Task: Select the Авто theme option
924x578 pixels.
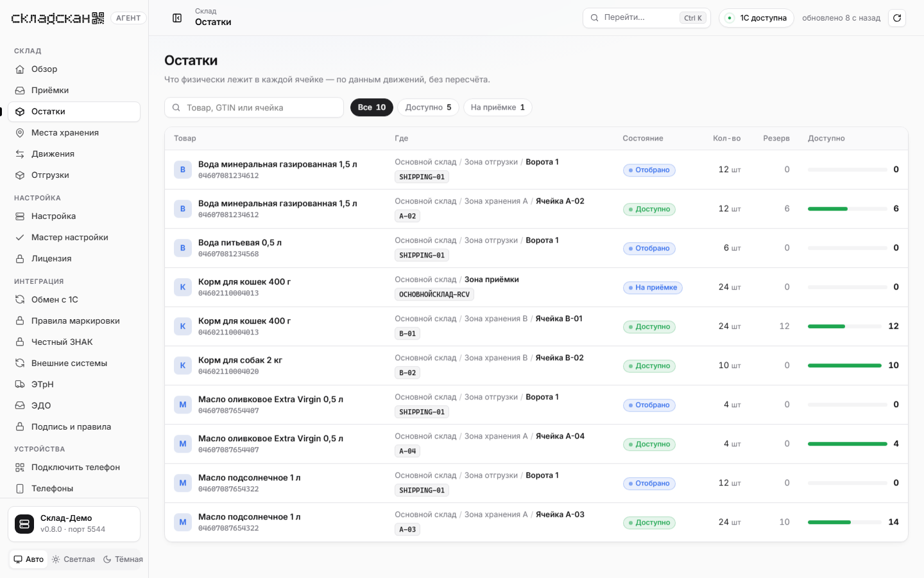Action: 29,559
